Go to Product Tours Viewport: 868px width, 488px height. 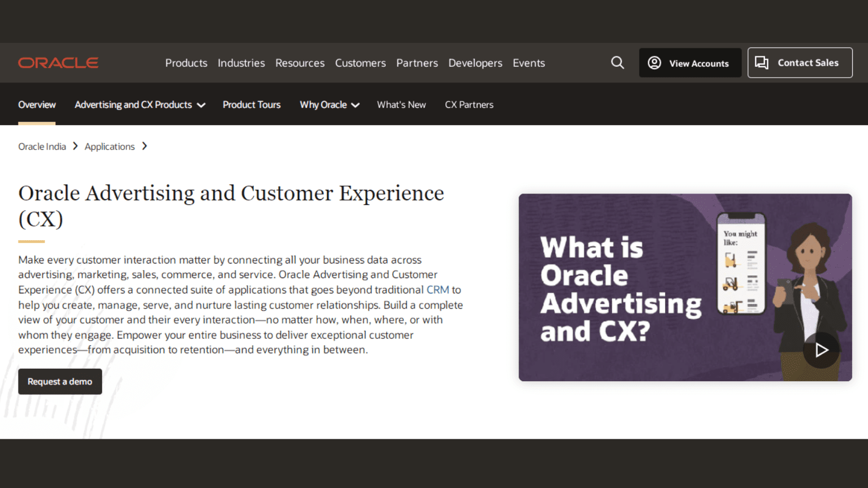(x=252, y=105)
